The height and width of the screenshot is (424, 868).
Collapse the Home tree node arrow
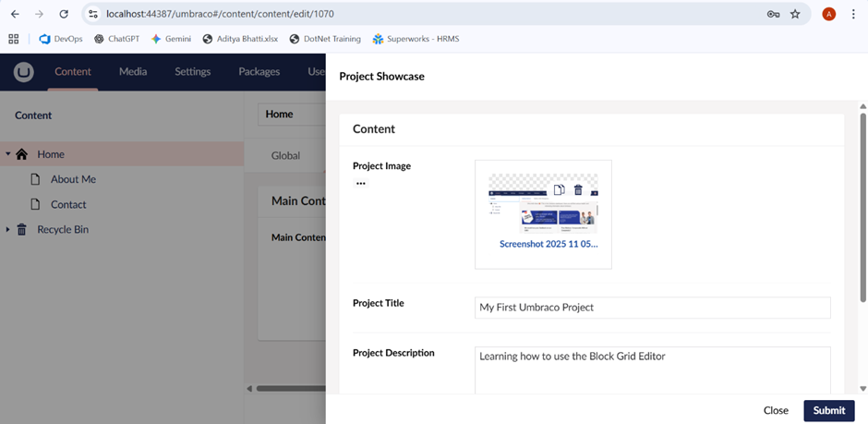(8, 154)
